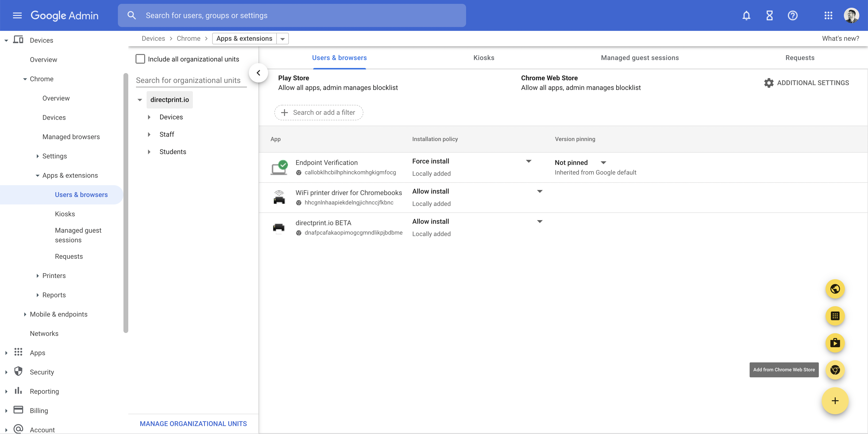Open Not pinned version pinning dropdown
The image size is (868, 434).
point(604,163)
